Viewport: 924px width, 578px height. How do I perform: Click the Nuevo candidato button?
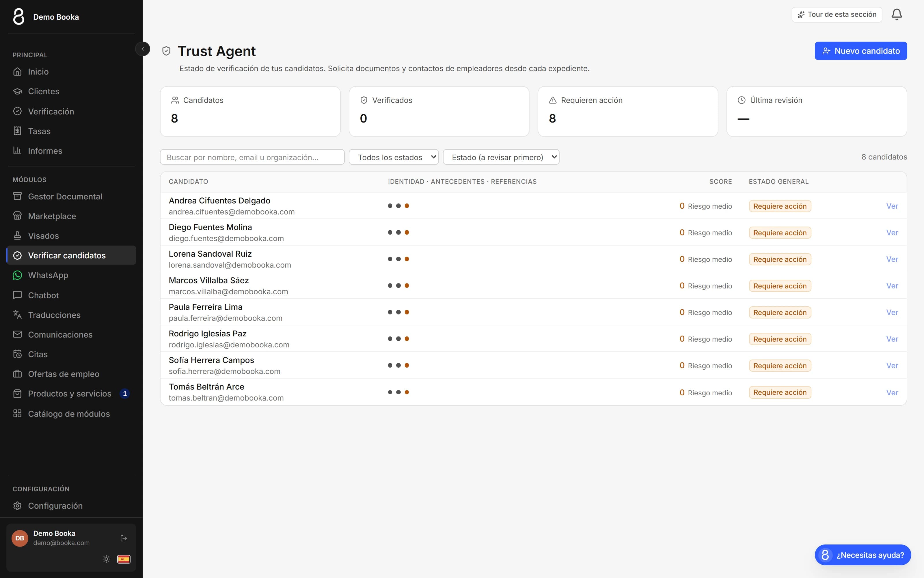[860, 51]
